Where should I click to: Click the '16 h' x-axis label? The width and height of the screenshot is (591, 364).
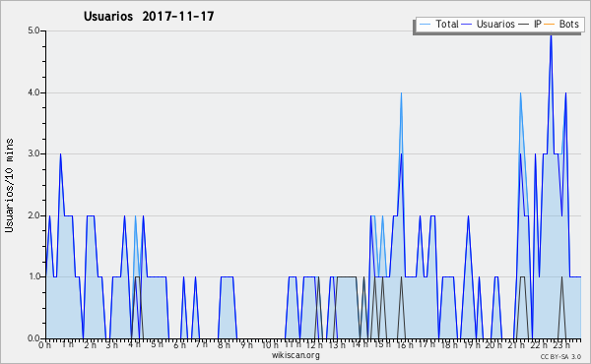405,344
